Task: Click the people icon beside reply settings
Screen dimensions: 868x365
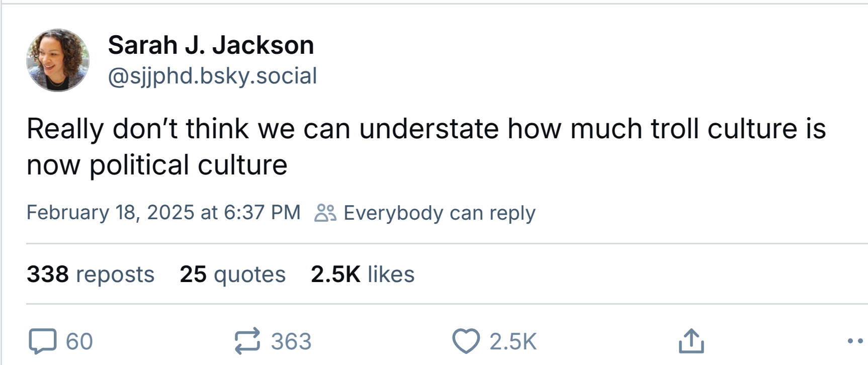Action: click(325, 213)
